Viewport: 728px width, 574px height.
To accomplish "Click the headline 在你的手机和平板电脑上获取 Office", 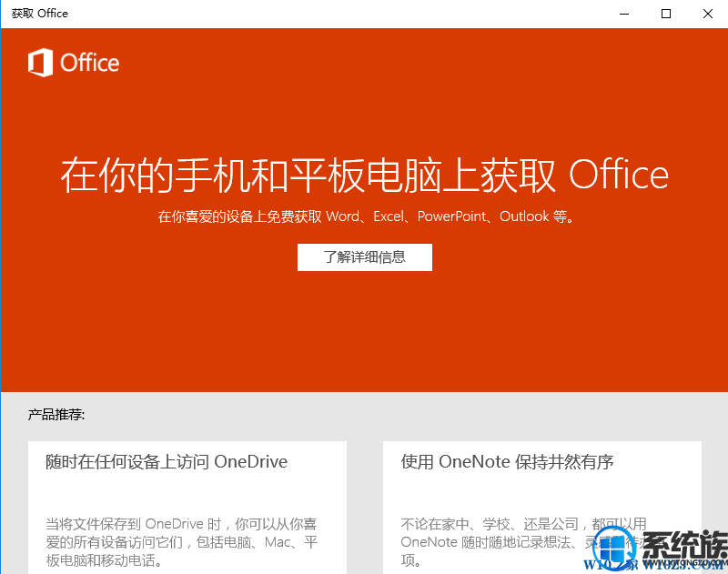I will [365, 175].
